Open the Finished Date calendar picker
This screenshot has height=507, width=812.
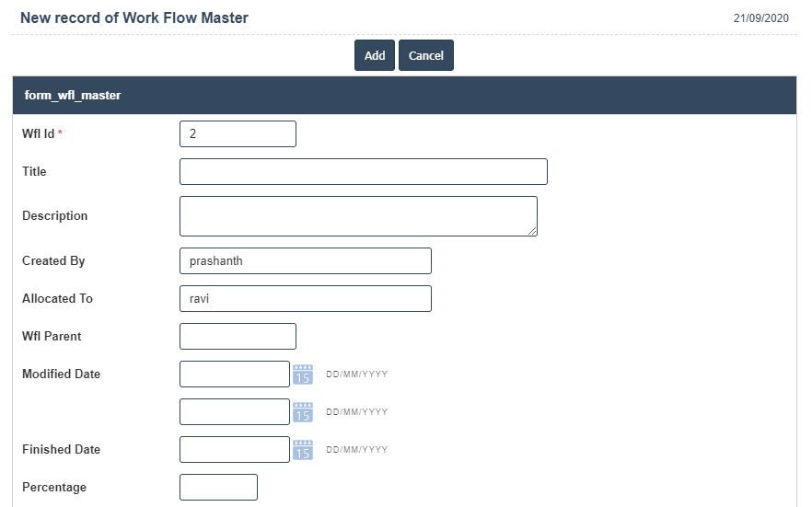pos(303,450)
